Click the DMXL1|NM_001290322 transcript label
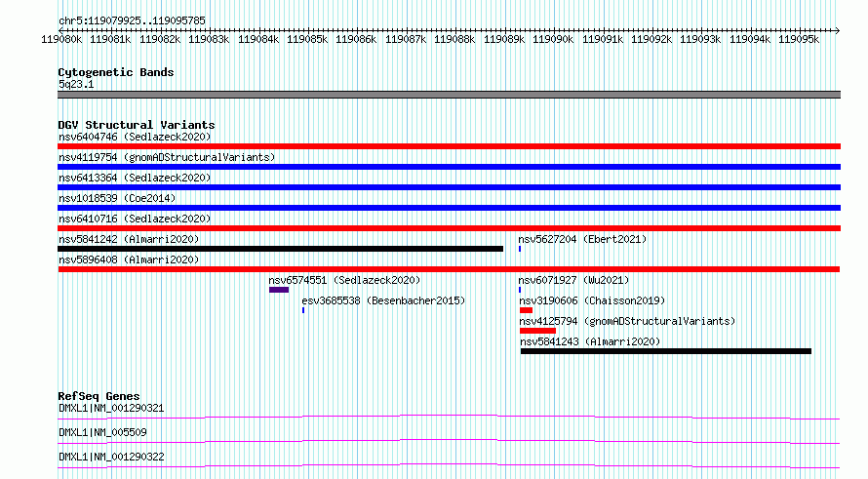The width and height of the screenshot is (868, 479). click(111, 457)
